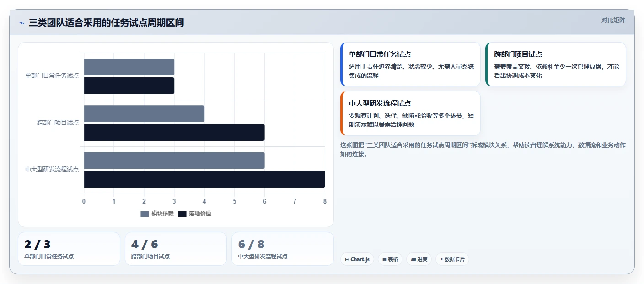
Task: Click the 中大型研发流程试点 chart axis label
Action: point(52,169)
